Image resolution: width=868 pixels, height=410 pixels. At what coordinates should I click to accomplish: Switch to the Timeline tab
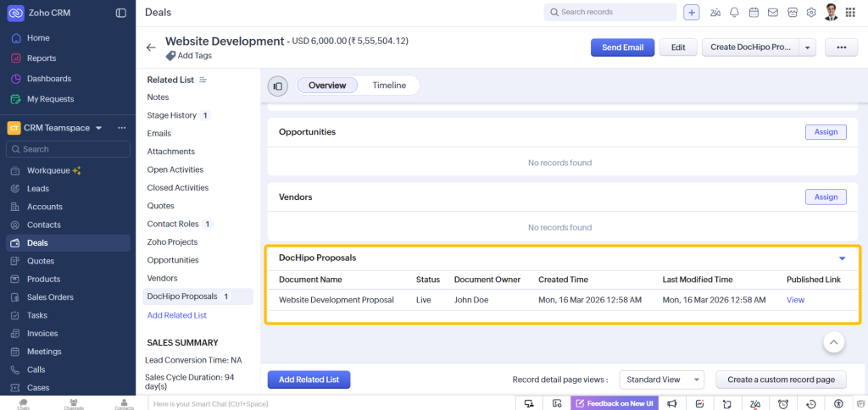click(x=389, y=86)
